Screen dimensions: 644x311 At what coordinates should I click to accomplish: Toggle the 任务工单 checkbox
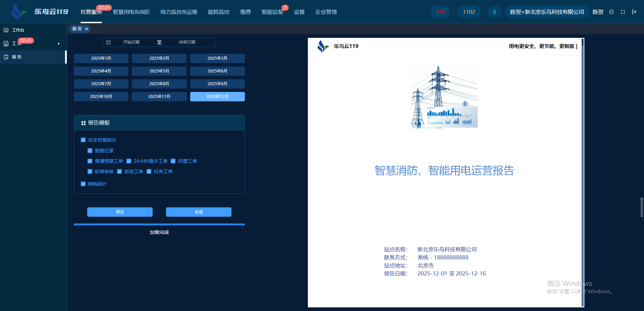tap(149, 171)
